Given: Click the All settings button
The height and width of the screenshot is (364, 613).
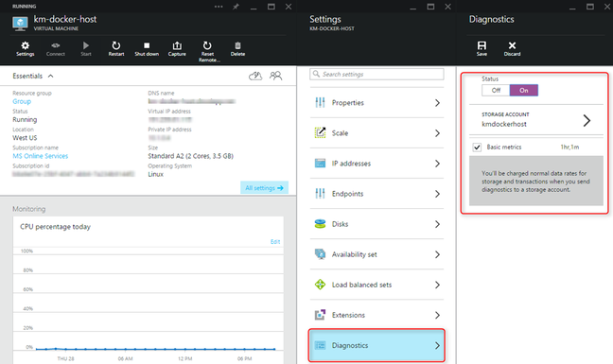Looking at the screenshot, I should pos(264,188).
